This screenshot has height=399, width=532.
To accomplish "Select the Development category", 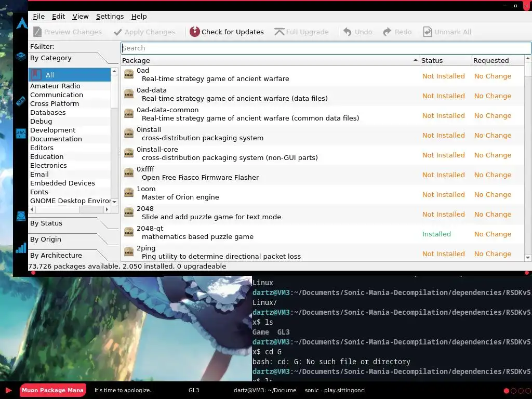I will tap(70, 130).
